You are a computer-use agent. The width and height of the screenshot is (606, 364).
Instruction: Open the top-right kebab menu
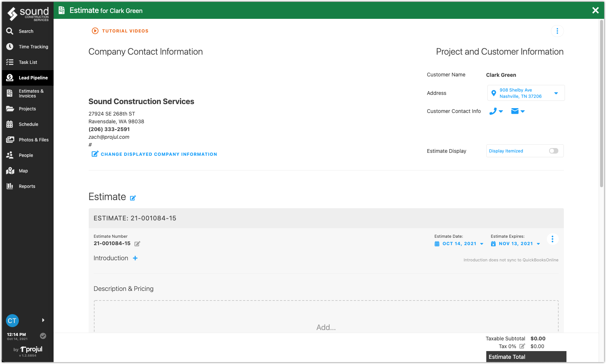coord(557,31)
